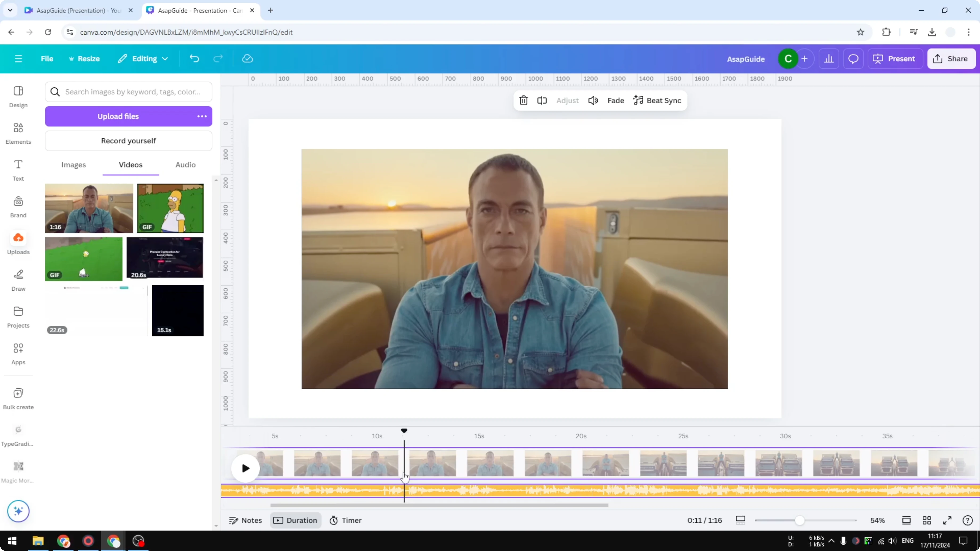
Task: Expand the browser tab search chevron
Action: coord(10,10)
